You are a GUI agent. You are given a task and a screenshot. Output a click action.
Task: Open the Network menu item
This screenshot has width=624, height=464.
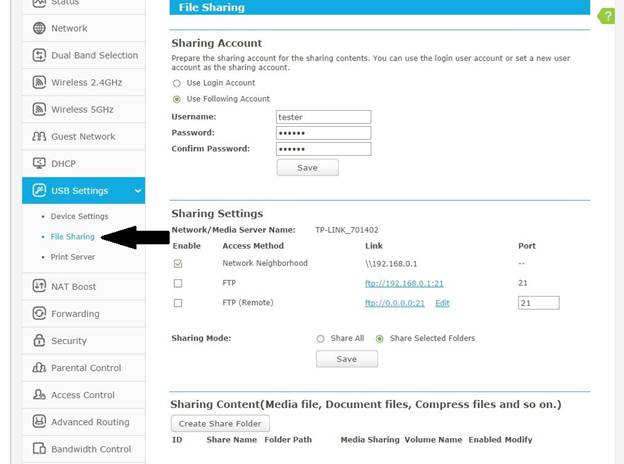click(84, 28)
